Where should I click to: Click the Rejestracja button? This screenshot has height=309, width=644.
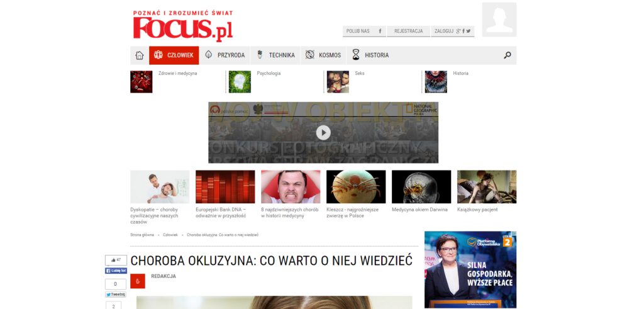[408, 31]
